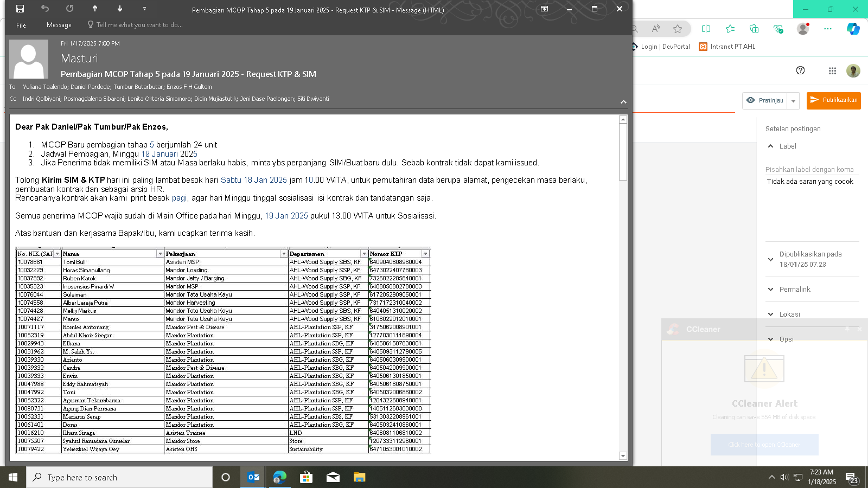This screenshot has height=488, width=868.
Task: Open Windows Start menu
Action: (x=13, y=477)
